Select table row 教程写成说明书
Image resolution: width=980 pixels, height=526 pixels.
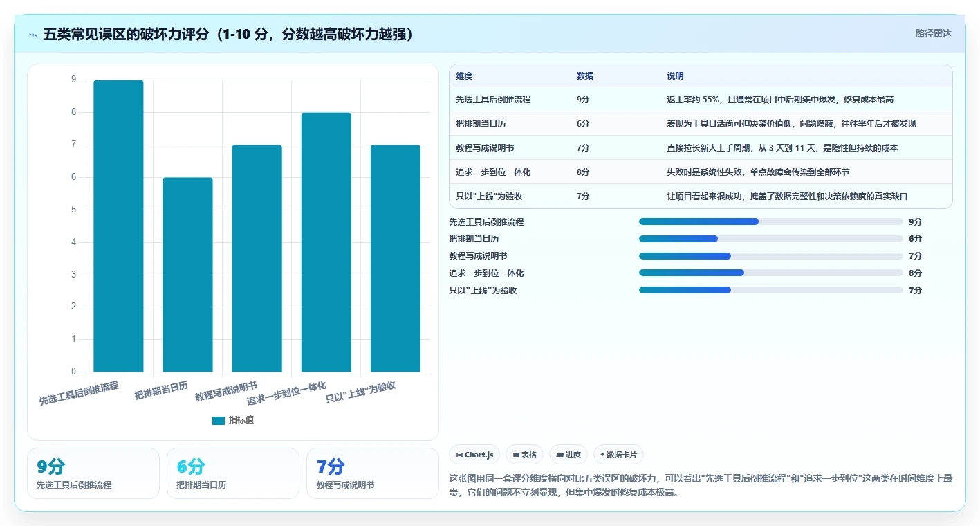701,148
